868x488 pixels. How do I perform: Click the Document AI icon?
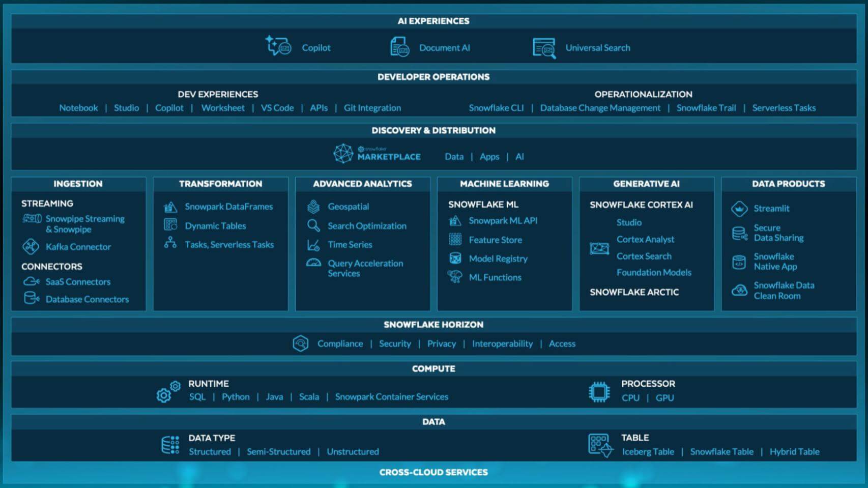pos(399,47)
